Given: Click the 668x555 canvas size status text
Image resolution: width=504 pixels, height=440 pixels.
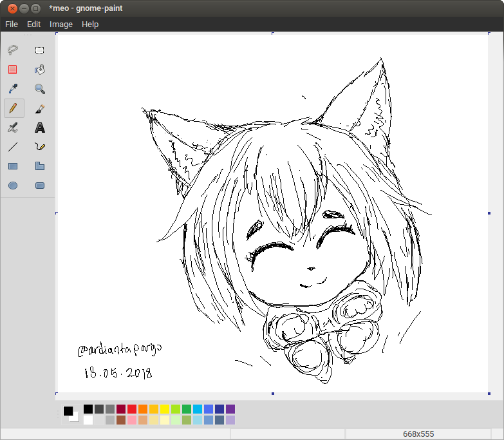Looking at the screenshot, I should [x=418, y=434].
